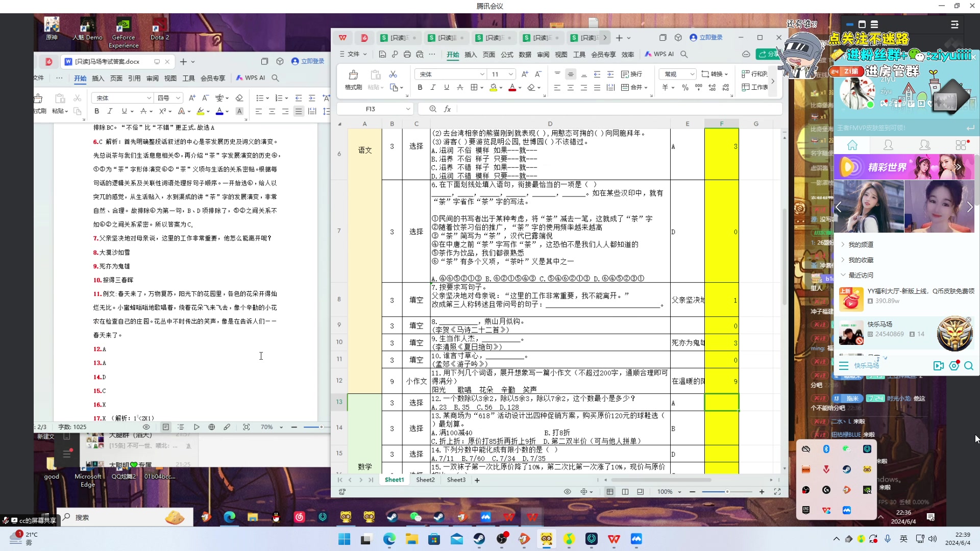The image size is (980, 551).
Task: Open the 文件 menu in the spreadsheet window
Action: [x=353, y=54]
